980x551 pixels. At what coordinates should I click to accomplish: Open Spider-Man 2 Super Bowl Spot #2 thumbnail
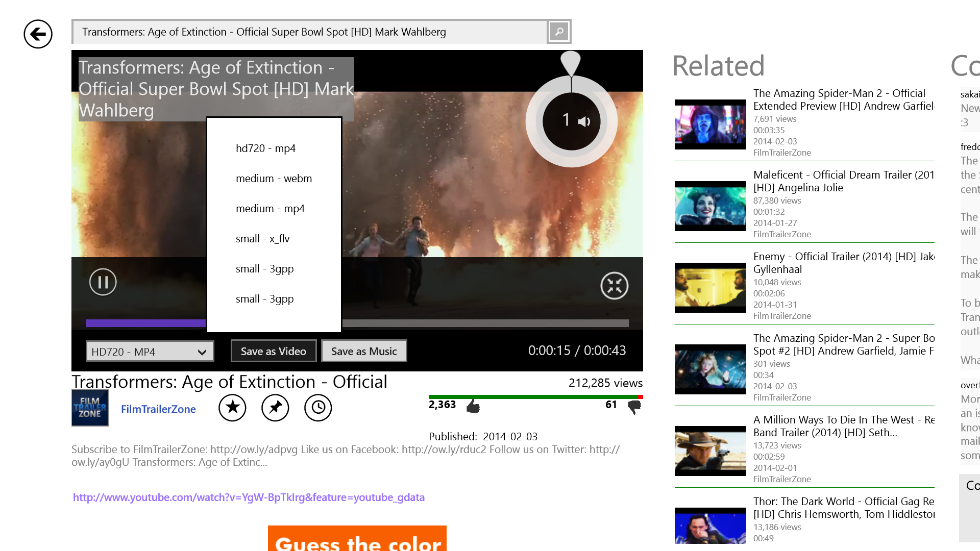(710, 369)
